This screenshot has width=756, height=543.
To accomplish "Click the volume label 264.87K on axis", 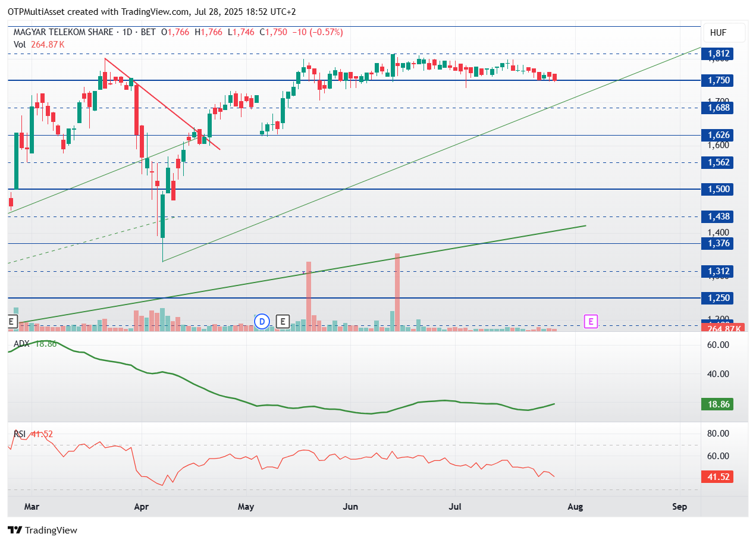I will click(723, 328).
